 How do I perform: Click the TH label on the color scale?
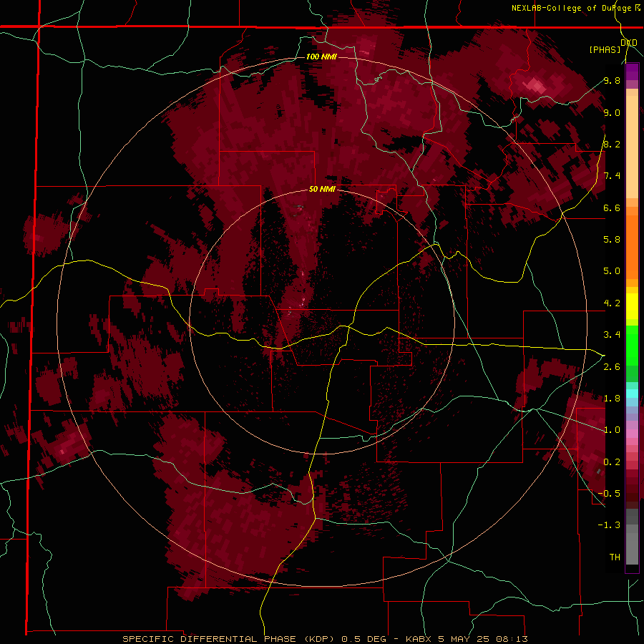pos(615,557)
